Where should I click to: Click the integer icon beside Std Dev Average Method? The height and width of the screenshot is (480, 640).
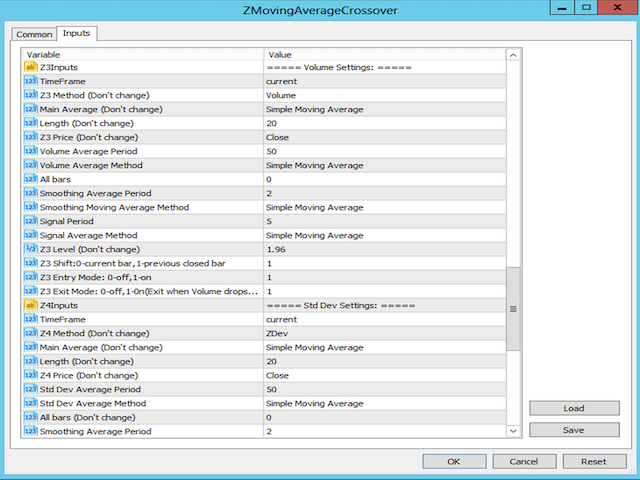tap(31, 403)
